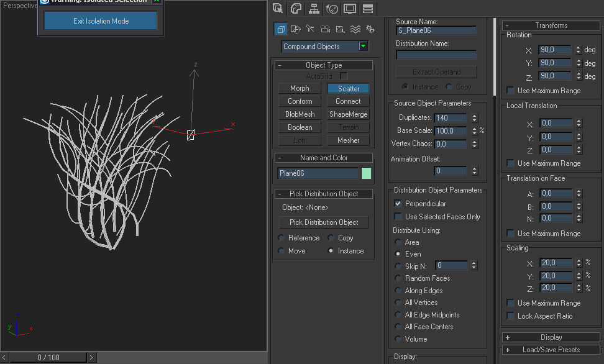Switch to the Motion panel tab
The image size is (604, 364).
(x=332, y=9)
